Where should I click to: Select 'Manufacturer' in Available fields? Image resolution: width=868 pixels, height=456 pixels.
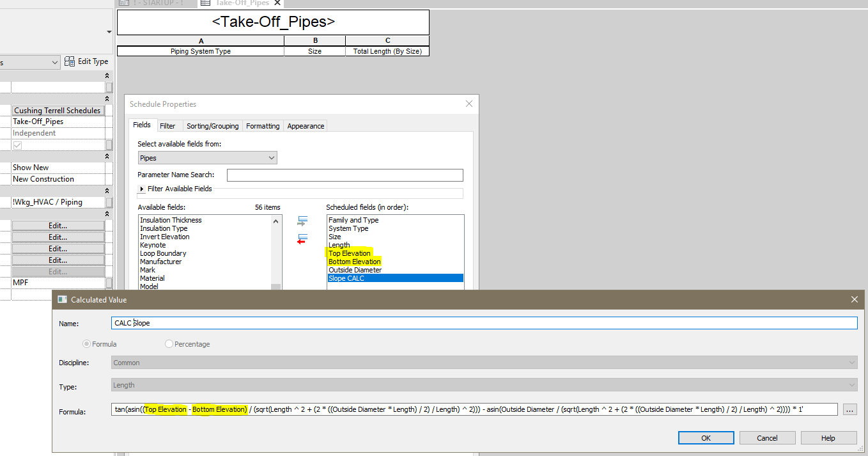tap(160, 262)
